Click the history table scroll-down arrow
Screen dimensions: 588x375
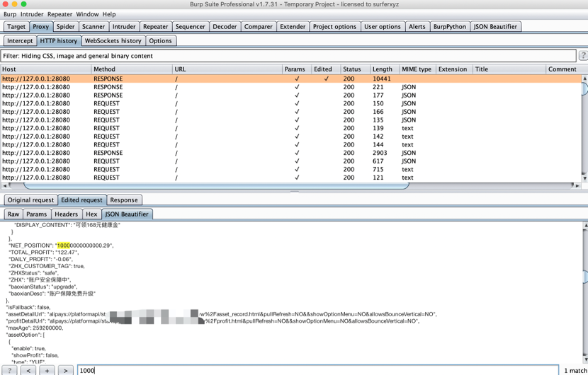pyautogui.click(x=584, y=178)
